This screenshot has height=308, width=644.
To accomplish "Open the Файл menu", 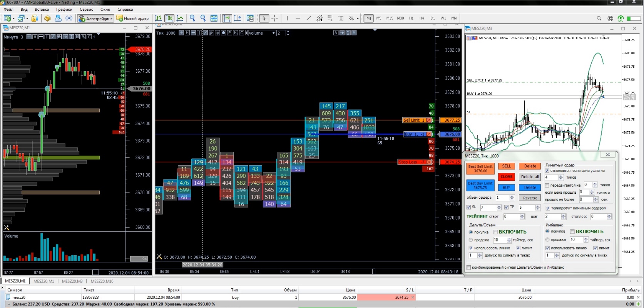I will click(8, 9).
